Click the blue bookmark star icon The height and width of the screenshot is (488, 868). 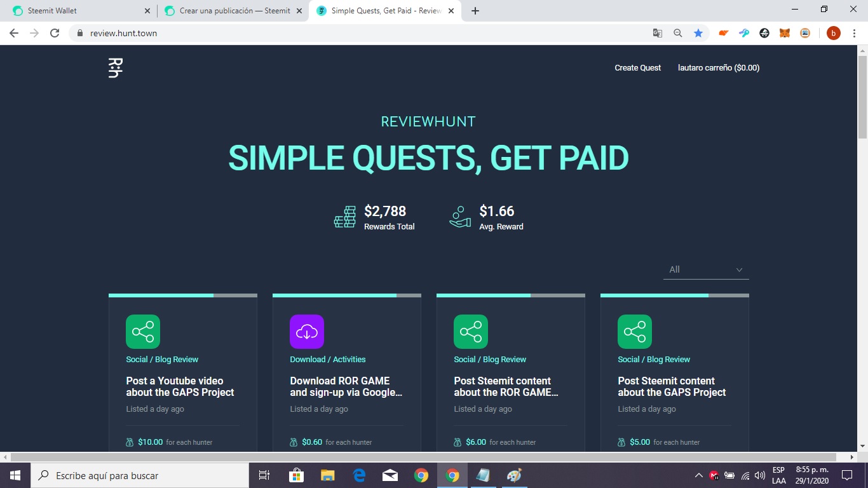pos(698,33)
